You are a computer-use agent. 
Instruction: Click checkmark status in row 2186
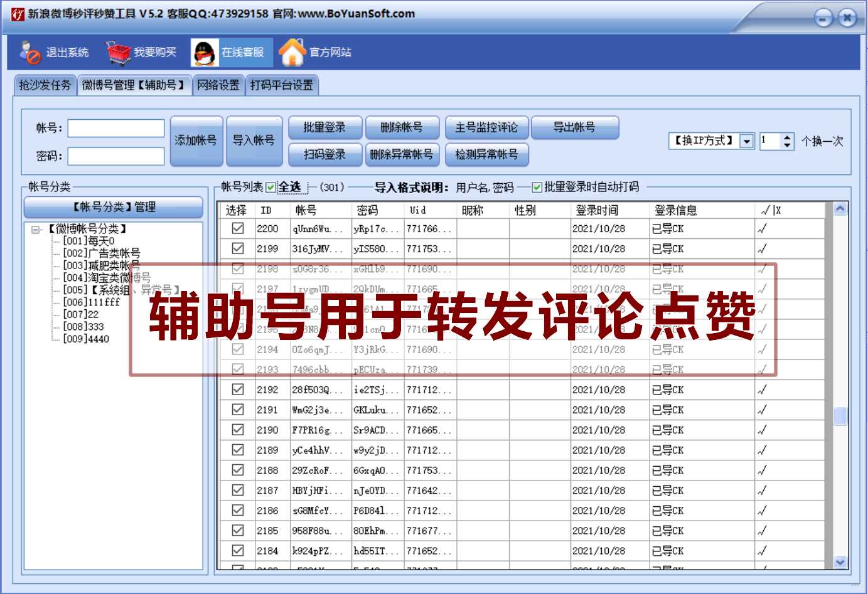point(762,511)
